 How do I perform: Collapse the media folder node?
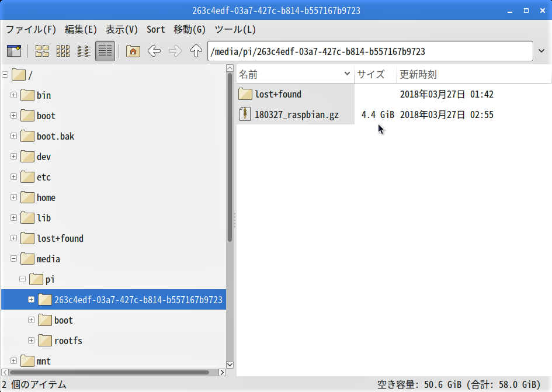pyautogui.click(x=14, y=259)
